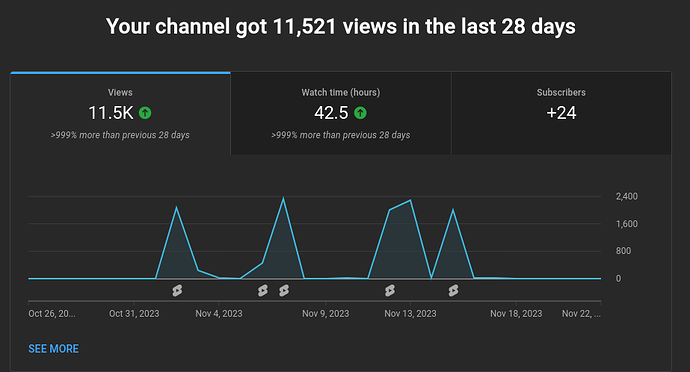Select the Views metric tab
This screenshot has width=690, height=372.
tap(120, 114)
